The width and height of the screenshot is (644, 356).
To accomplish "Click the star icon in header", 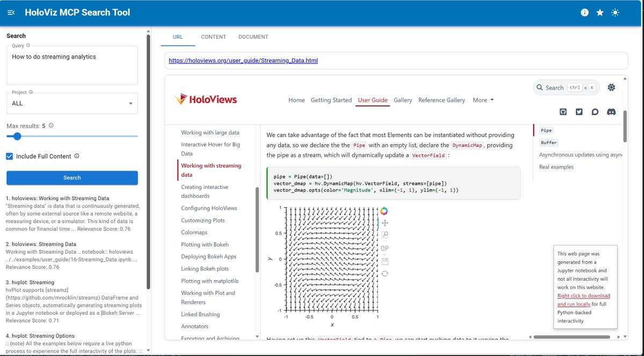I will pyautogui.click(x=600, y=13).
